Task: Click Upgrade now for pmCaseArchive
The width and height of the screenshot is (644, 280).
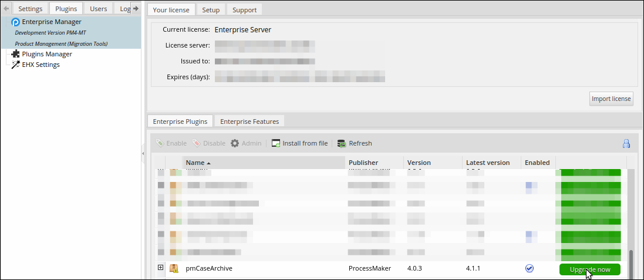Action: click(590, 269)
